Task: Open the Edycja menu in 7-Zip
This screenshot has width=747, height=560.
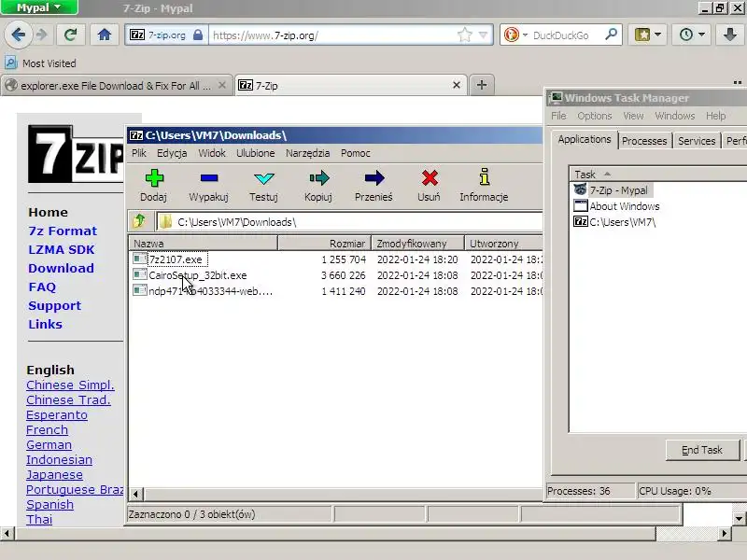Action: coord(172,153)
